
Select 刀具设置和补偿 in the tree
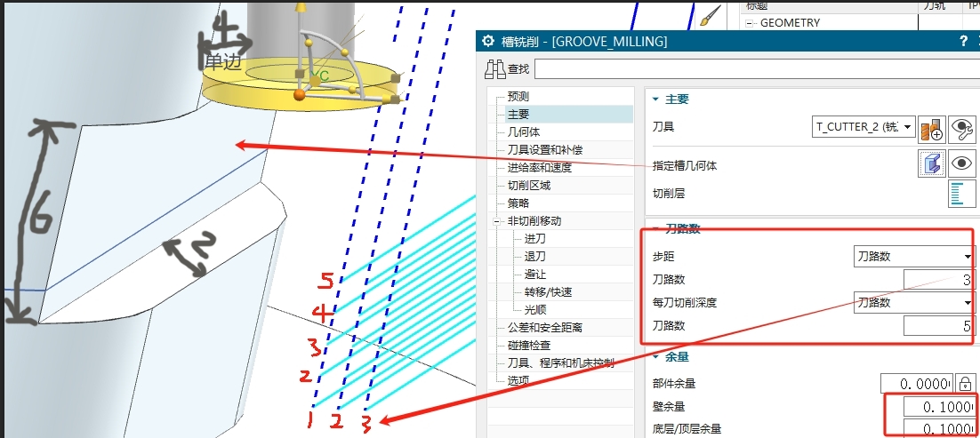tap(545, 150)
